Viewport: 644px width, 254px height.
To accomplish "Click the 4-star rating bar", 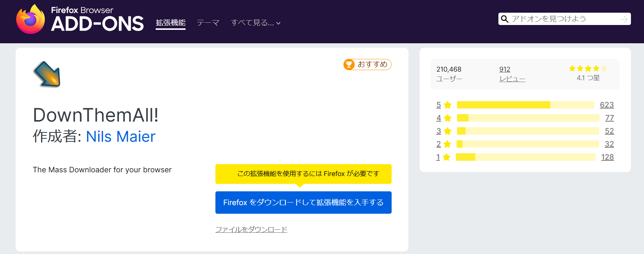I will pyautogui.click(x=528, y=118).
